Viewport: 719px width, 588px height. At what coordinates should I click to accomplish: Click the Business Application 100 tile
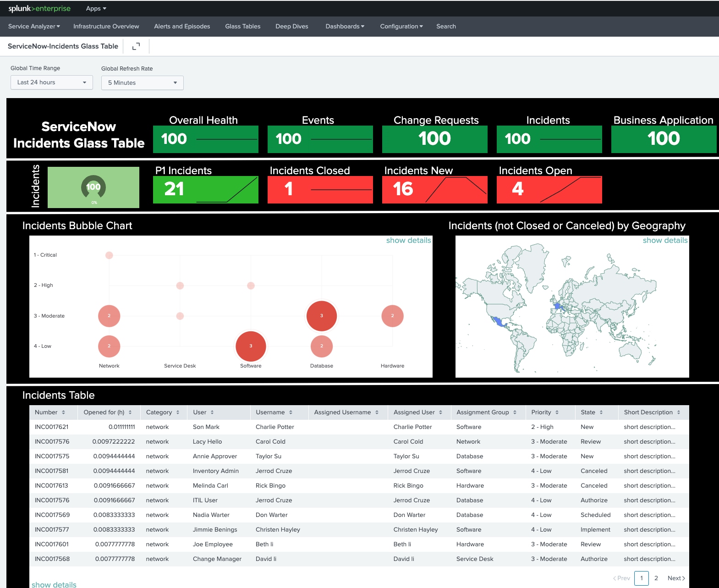(x=664, y=139)
